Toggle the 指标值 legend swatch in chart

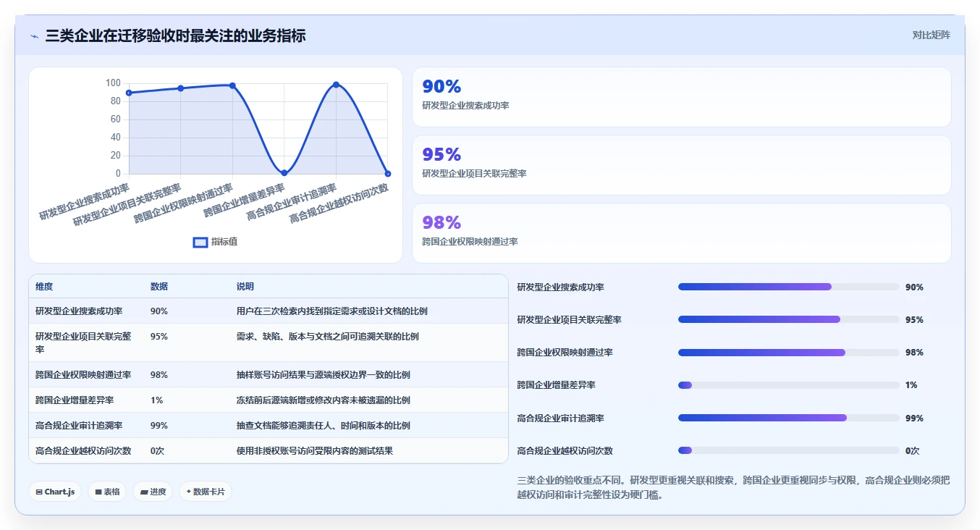200,242
